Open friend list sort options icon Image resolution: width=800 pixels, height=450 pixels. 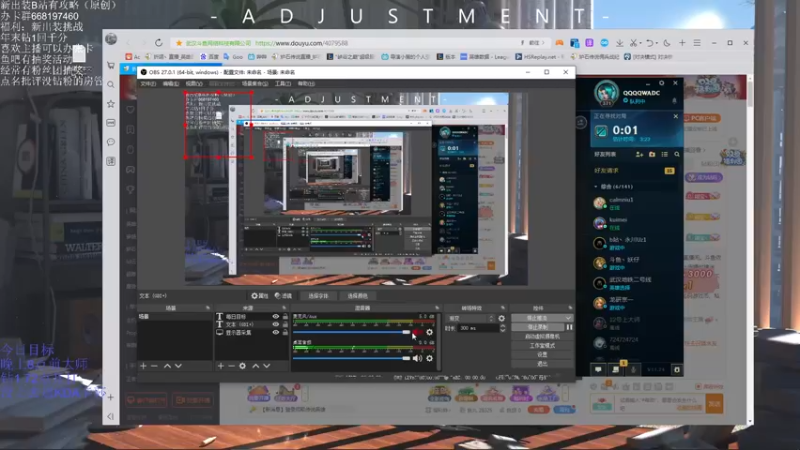(664, 154)
